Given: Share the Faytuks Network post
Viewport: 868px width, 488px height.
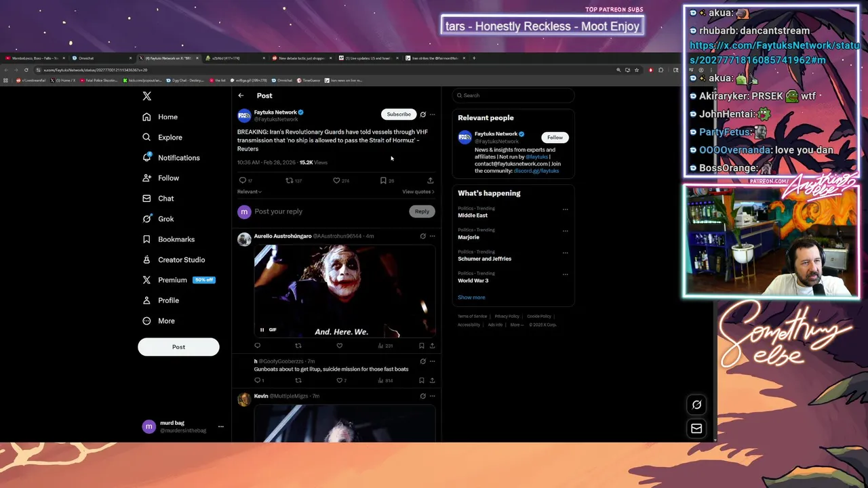Looking at the screenshot, I should point(430,180).
